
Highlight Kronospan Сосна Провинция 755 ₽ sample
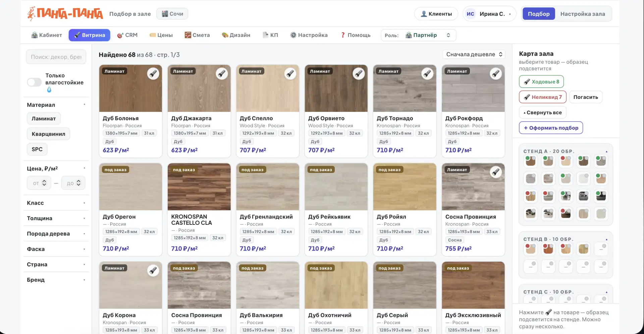pyautogui.click(x=496, y=172)
